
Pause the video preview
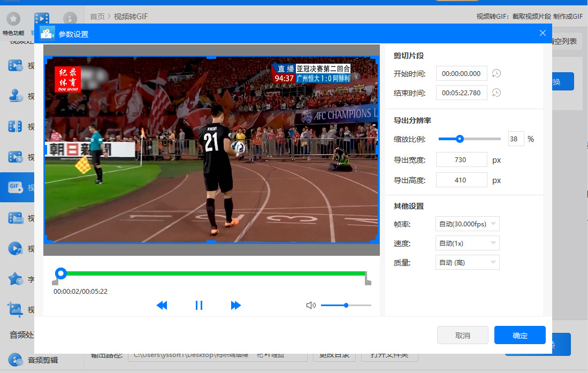click(x=199, y=305)
